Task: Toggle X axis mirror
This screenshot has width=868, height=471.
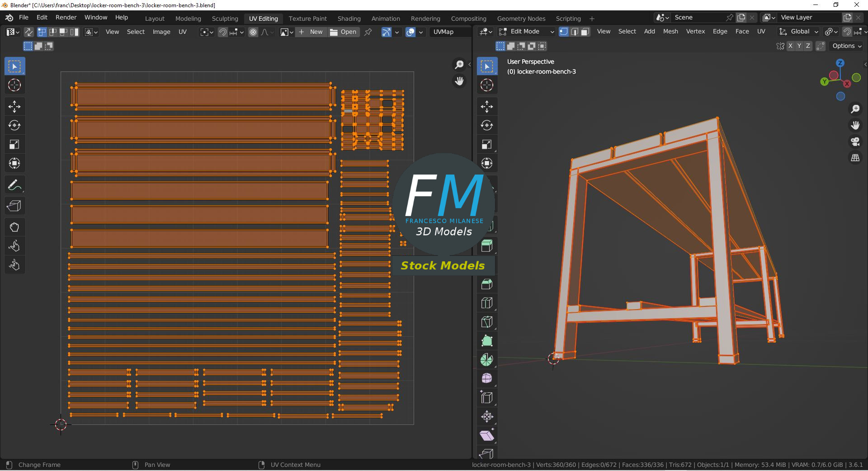Action: click(790, 46)
